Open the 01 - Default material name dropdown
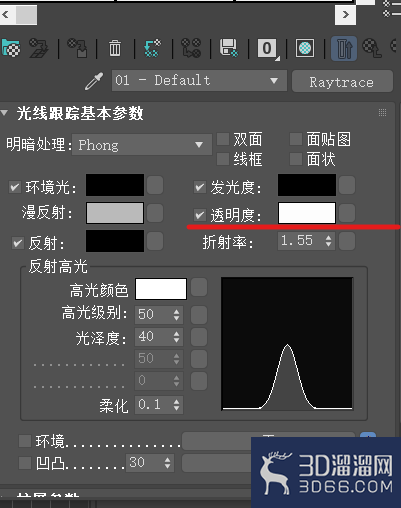The height and width of the screenshot is (508, 401). click(x=199, y=80)
